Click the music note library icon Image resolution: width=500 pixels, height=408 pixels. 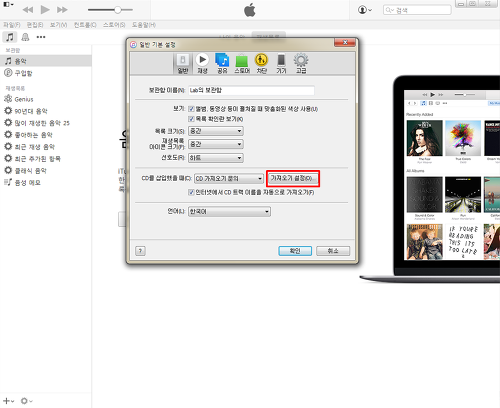click(x=10, y=37)
